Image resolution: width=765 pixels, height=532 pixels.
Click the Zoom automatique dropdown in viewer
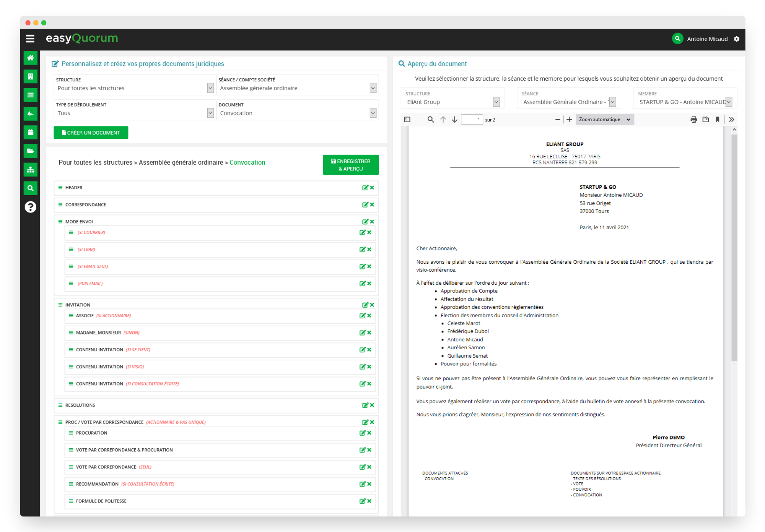605,120
